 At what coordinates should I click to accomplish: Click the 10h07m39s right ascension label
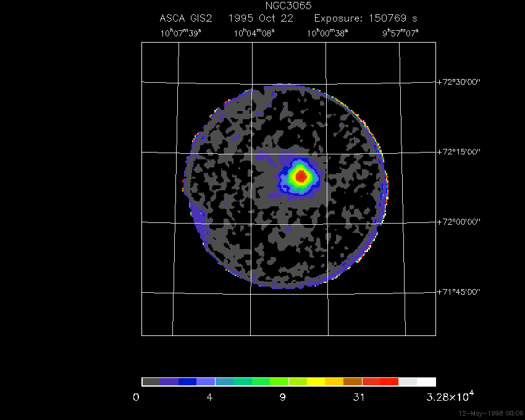tap(181, 33)
